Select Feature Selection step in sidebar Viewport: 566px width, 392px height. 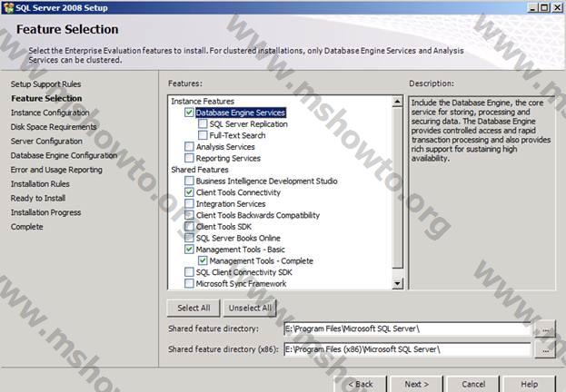click(x=46, y=98)
